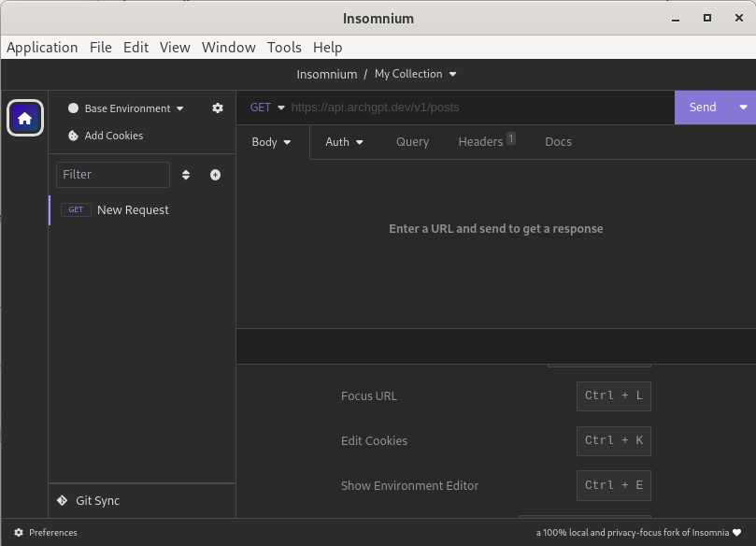Screen dimensions: 756x546
Task: Open the Application menu
Action: (42, 48)
